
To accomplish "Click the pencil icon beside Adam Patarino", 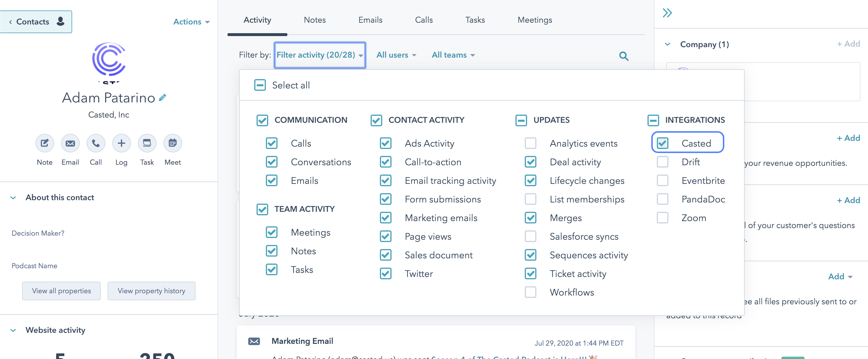I will 162,98.
